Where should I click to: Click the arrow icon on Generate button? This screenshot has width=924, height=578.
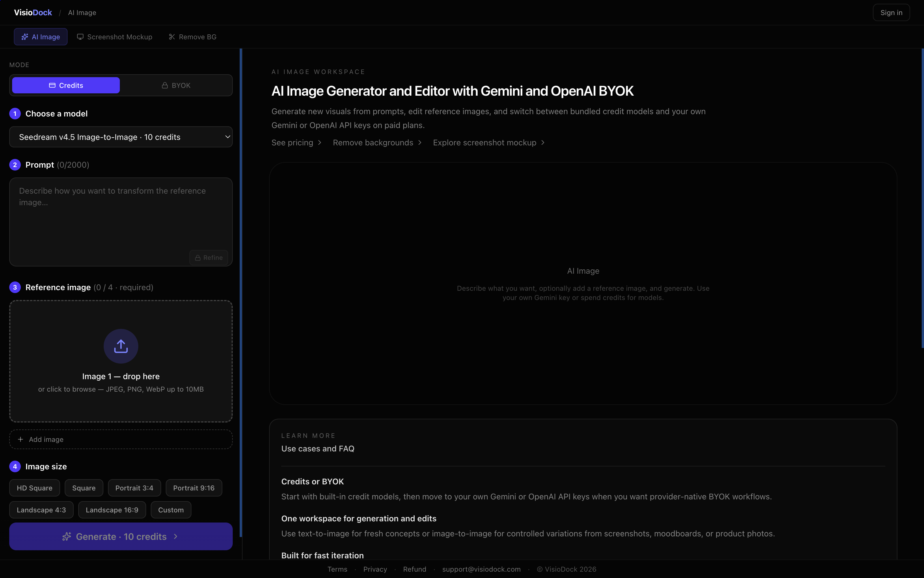click(176, 536)
